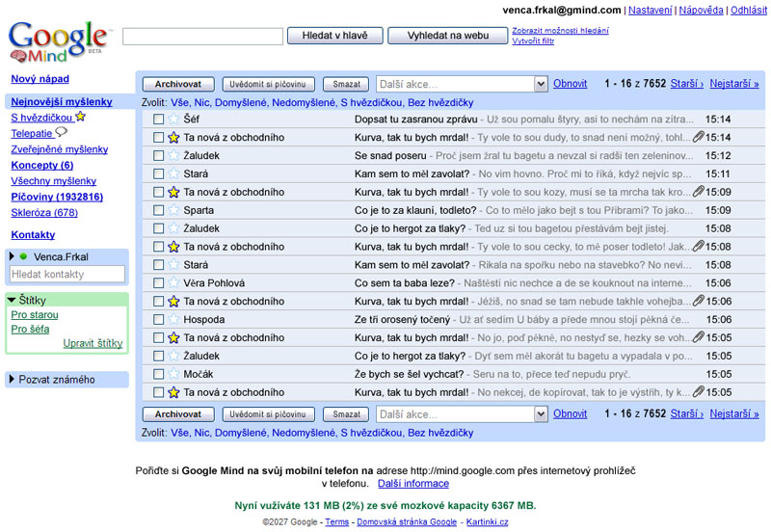Star the Věra Pohlová message
Image resolution: width=771 pixels, height=532 pixels.
pyautogui.click(x=173, y=283)
